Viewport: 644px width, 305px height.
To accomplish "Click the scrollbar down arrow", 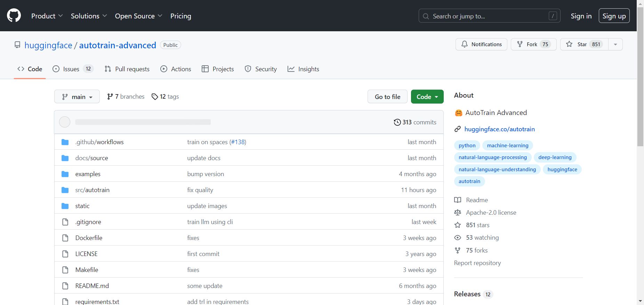I will (x=640, y=301).
